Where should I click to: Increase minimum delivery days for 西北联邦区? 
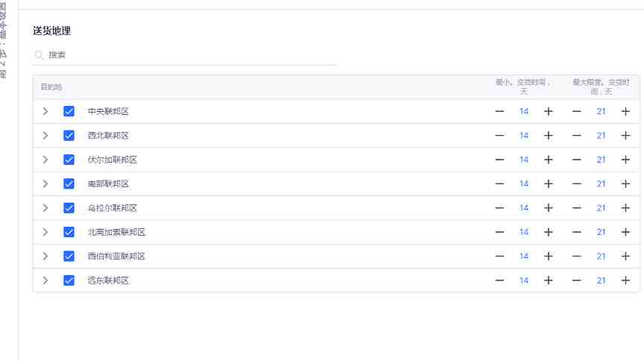pos(549,136)
